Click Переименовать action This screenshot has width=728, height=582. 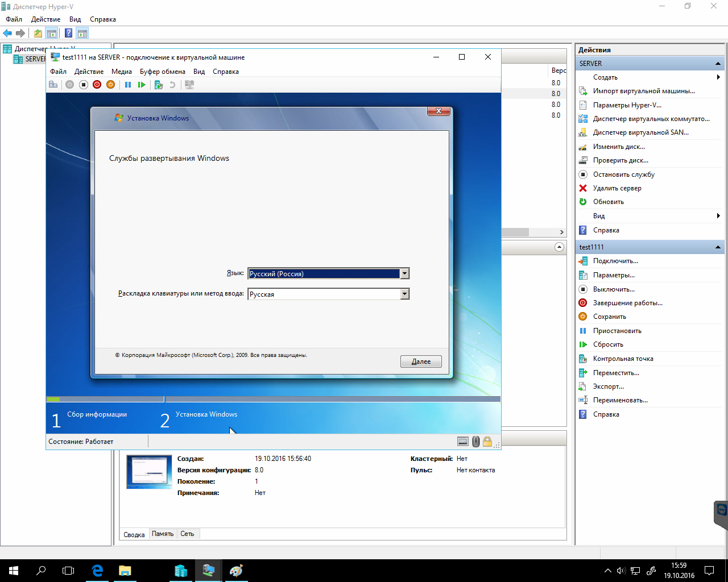pos(620,400)
